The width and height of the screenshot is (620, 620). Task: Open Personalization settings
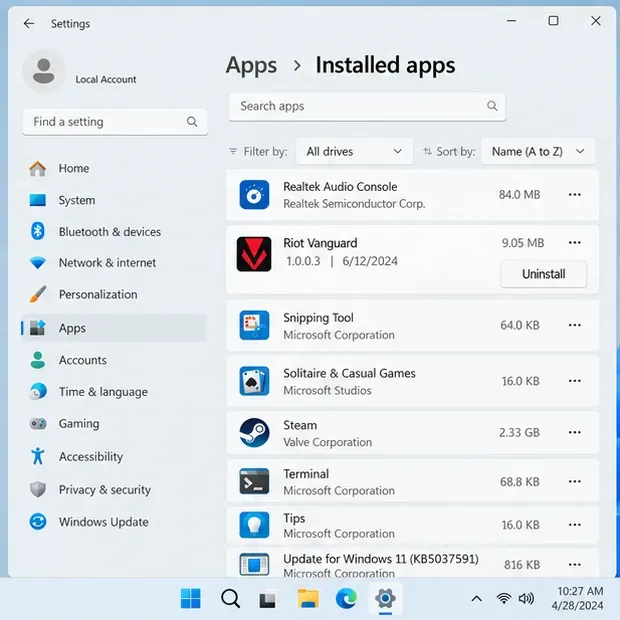113,295
